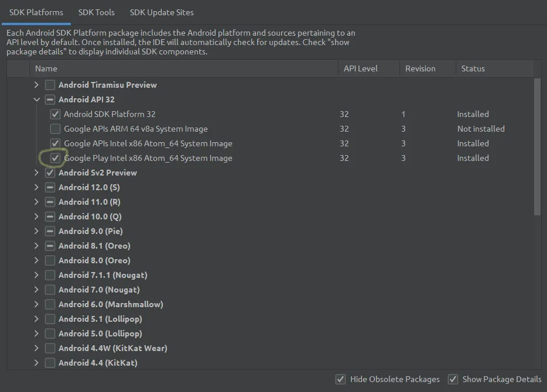Expand the Android 12.0 (S) group
This screenshot has width=547, height=392.
(x=37, y=187)
